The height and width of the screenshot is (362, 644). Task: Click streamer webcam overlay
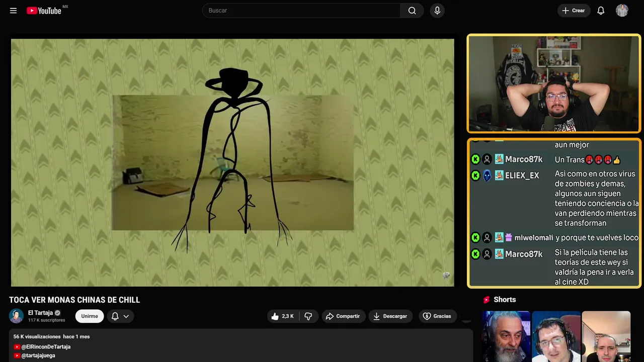[554, 83]
